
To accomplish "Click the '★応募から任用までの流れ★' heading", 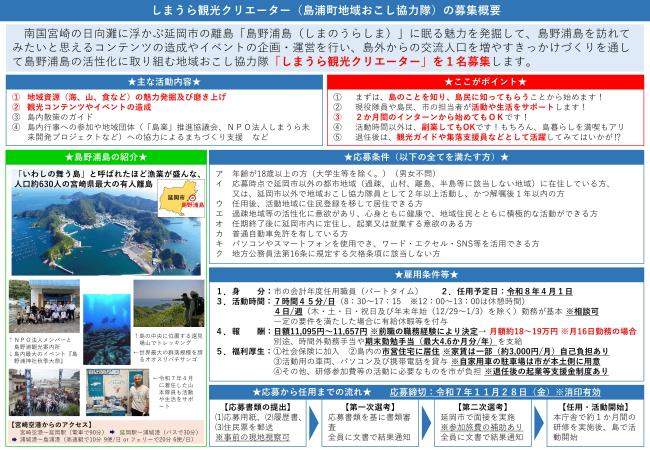I will point(312,392).
